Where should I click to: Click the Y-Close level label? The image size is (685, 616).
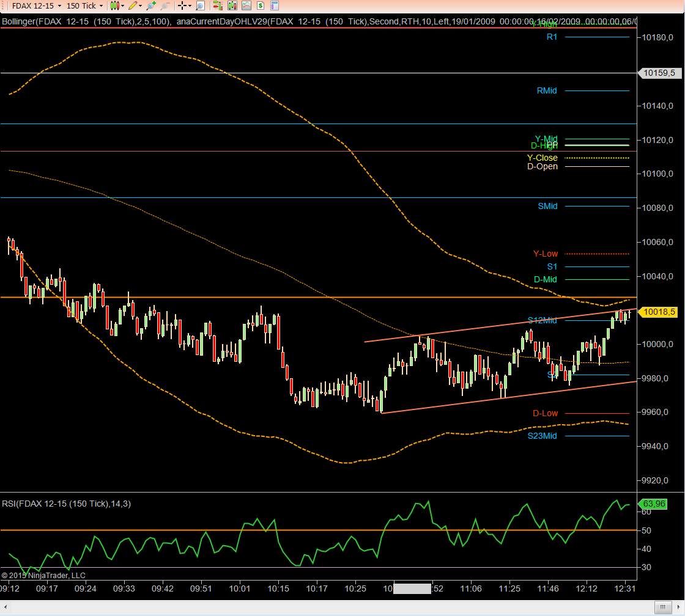(x=542, y=158)
